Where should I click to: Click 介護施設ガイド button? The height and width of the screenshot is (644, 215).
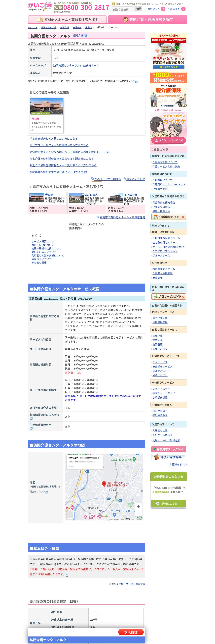click(168, 217)
